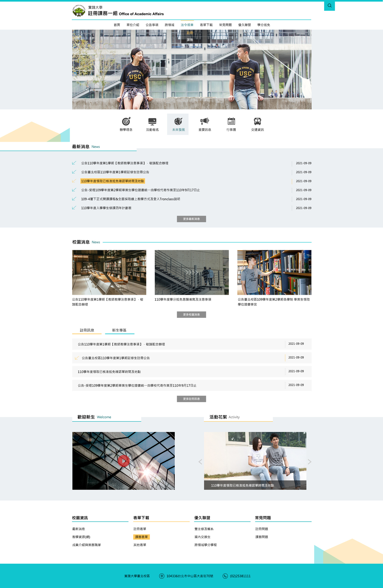Open footer link 國內交換生
383x588 pixels.
pos(203,537)
